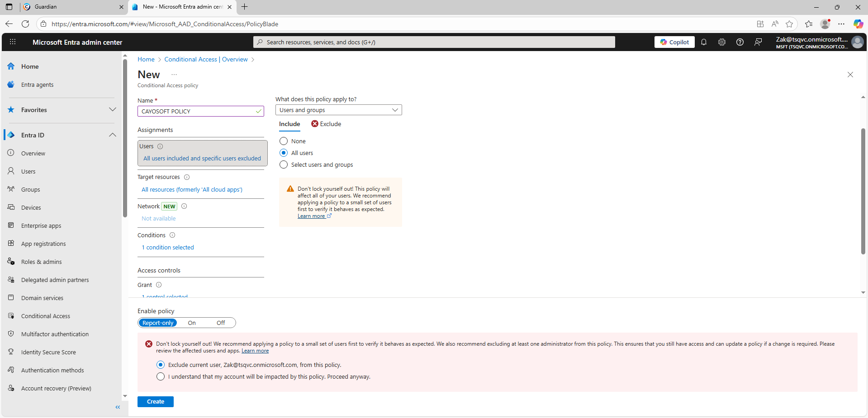Open the feedback icon in header
This screenshot has width=868, height=418.
coord(758,42)
